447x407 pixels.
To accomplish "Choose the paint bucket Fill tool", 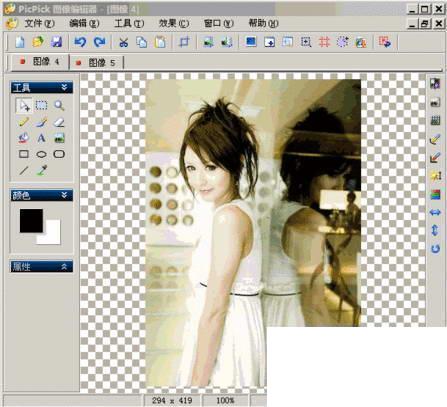I will click(23, 138).
